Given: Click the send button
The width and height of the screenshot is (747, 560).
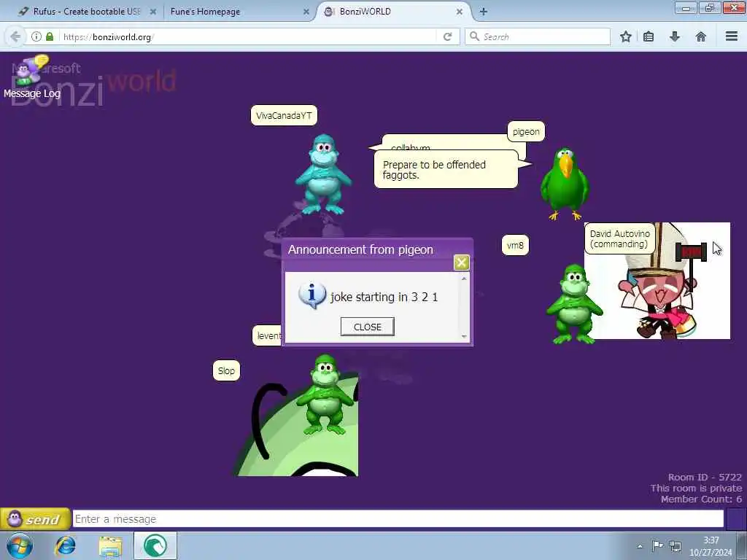Looking at the screenshot, I should tap(35, 519).
